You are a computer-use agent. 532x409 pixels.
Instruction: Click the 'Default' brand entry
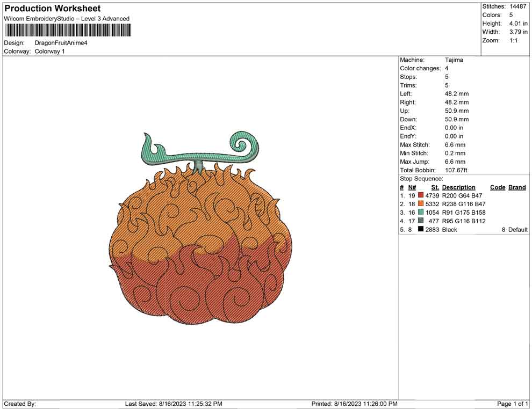pos(517,229)
